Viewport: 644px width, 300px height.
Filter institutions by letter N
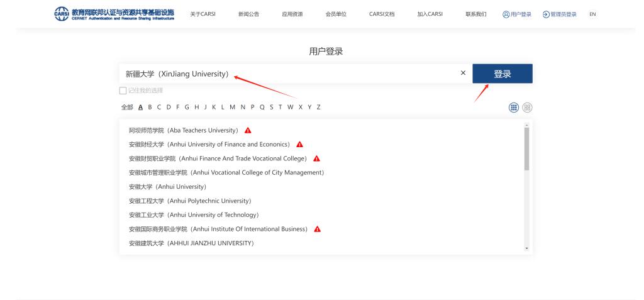[243, 108]
